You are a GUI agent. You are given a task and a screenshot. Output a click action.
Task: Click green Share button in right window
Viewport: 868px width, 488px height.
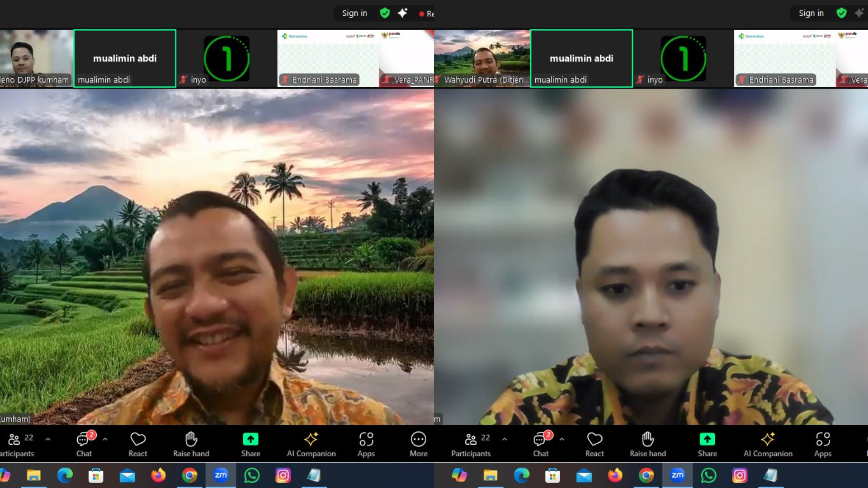(x=707, y=445)
